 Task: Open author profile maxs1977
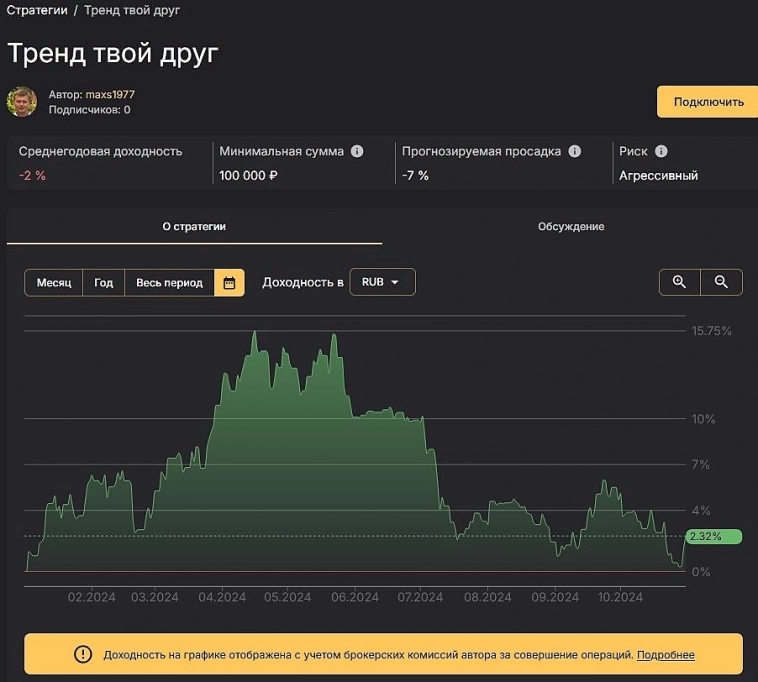click(110, 94)
